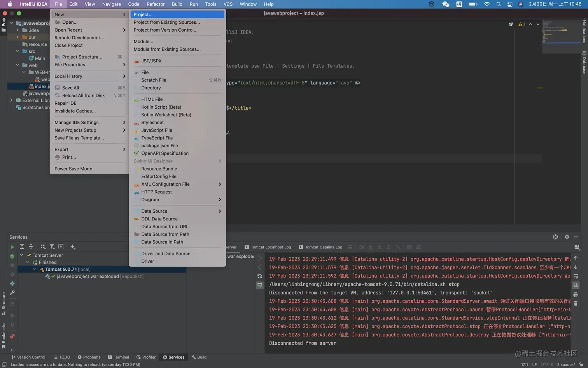Open macOS Control Center icon
The height and width of the screenshot is (368, 588).
510,4
